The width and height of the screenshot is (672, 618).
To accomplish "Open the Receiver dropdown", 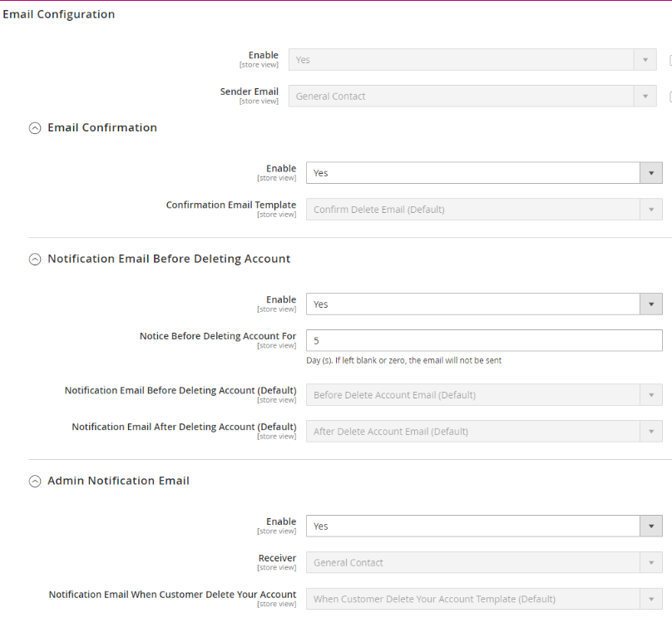I will coord(484,563).
